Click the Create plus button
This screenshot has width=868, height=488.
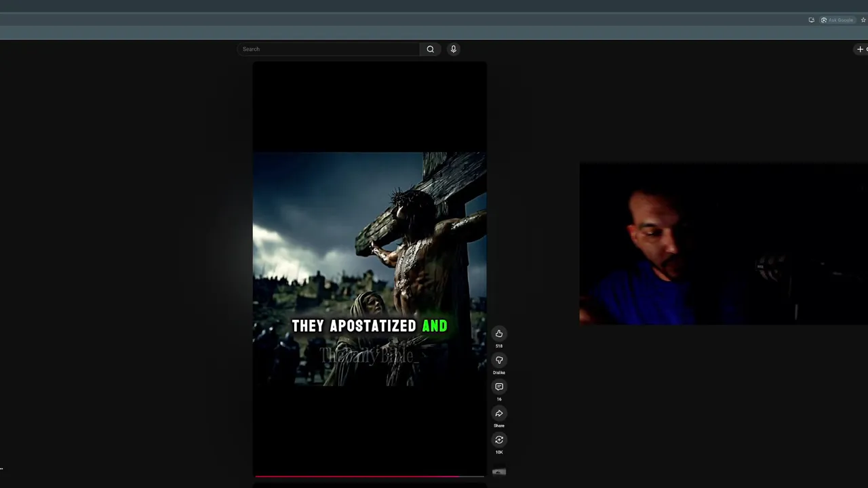[861, 49]
